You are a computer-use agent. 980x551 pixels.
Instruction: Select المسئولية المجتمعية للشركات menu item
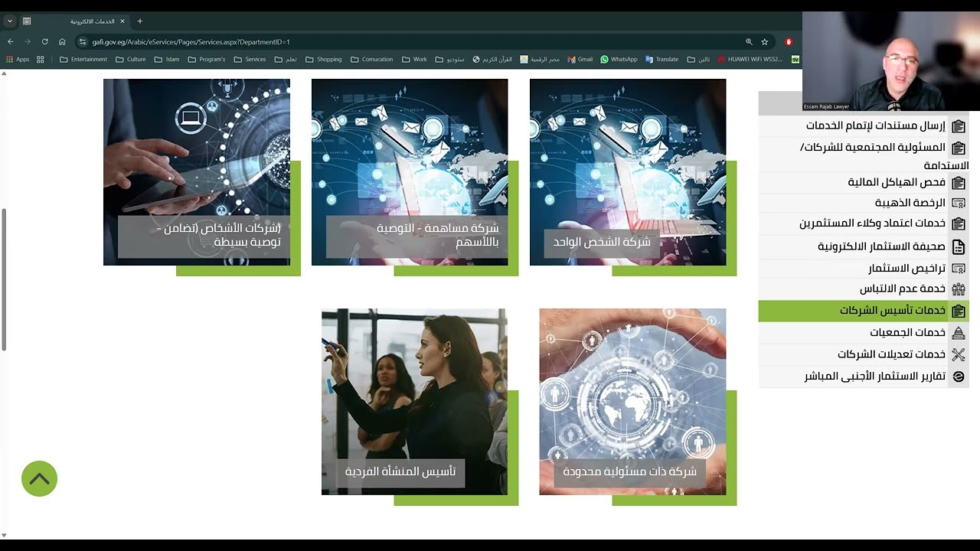864,155
